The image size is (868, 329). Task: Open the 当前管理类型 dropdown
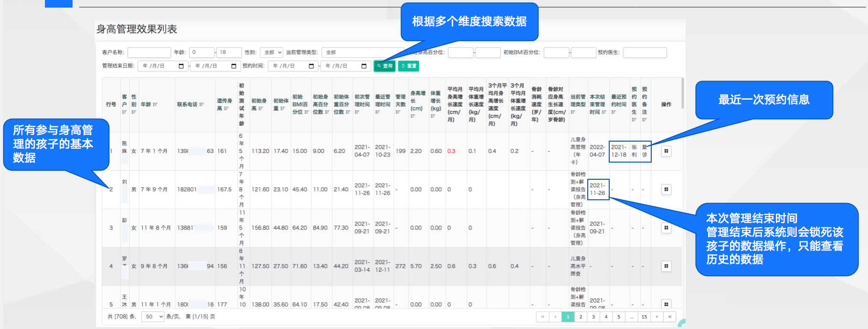point(363,52)
